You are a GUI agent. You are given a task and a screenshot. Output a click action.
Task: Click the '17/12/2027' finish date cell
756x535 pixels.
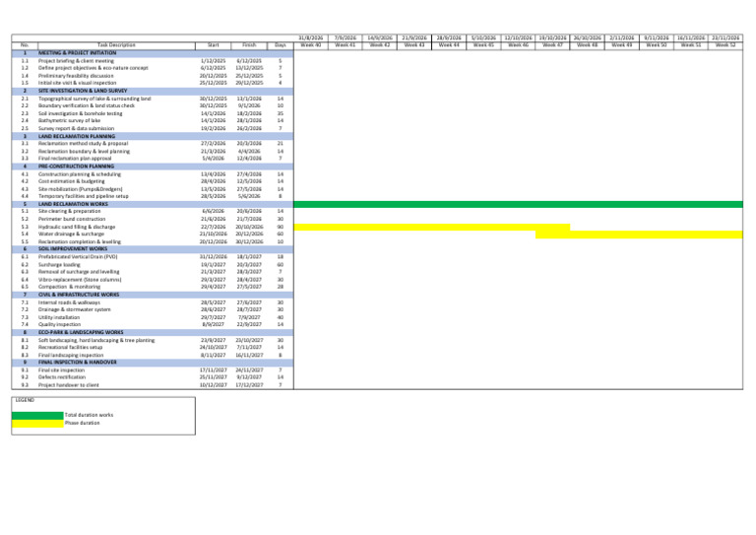[x=249, y=385]
